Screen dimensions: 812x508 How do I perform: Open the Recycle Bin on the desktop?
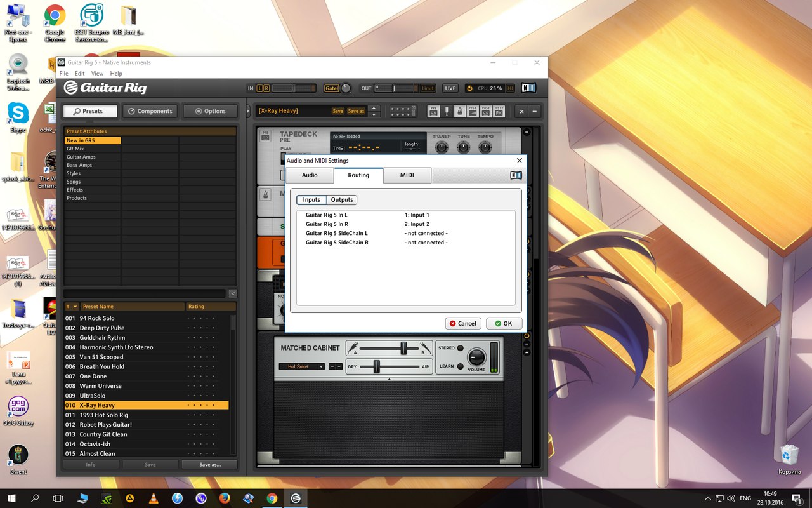click(x=790, y=459)
